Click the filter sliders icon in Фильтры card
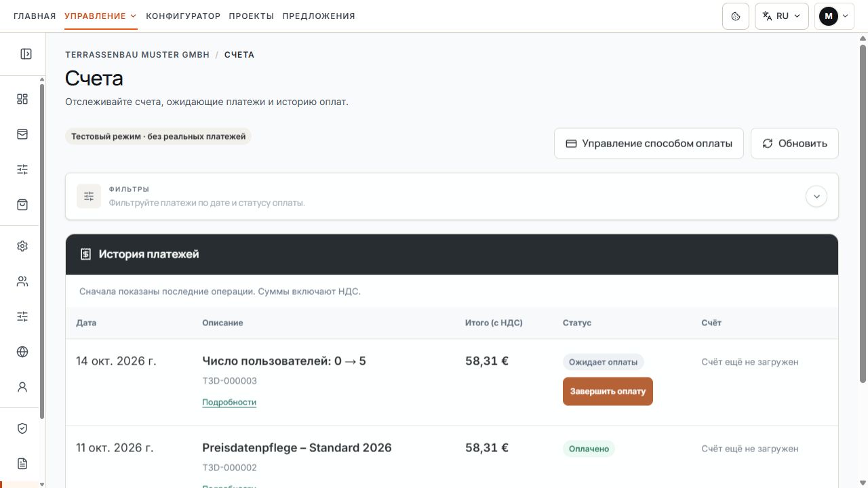The image size is (868, 488). point(89,196)
